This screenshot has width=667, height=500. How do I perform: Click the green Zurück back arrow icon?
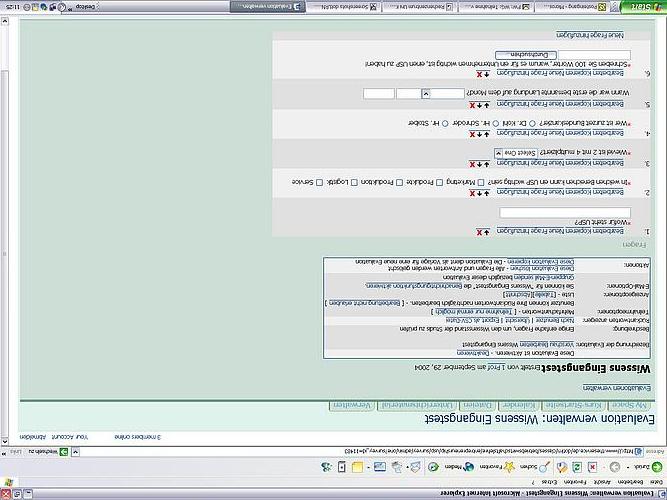point(656,467)
